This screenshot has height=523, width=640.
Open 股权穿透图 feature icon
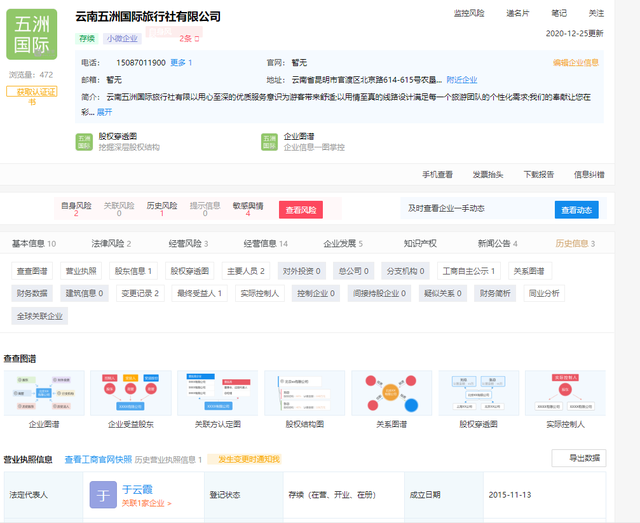[84, 142]
